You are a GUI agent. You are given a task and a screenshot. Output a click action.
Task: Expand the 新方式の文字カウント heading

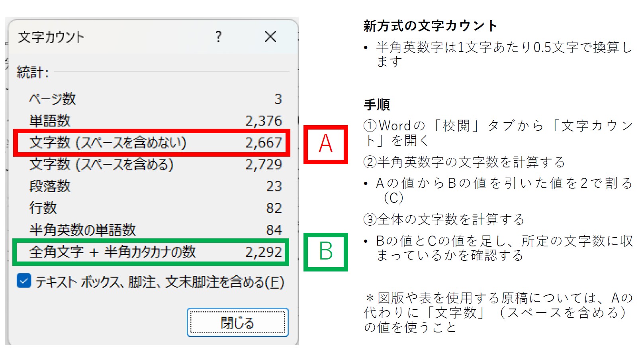coord(424,25)
